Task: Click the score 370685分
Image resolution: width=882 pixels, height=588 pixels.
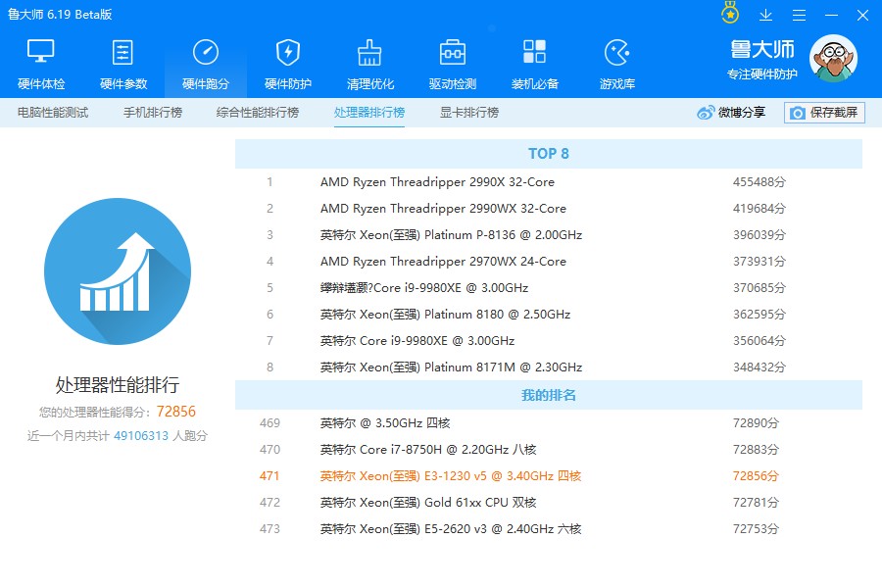Action: 759,288
